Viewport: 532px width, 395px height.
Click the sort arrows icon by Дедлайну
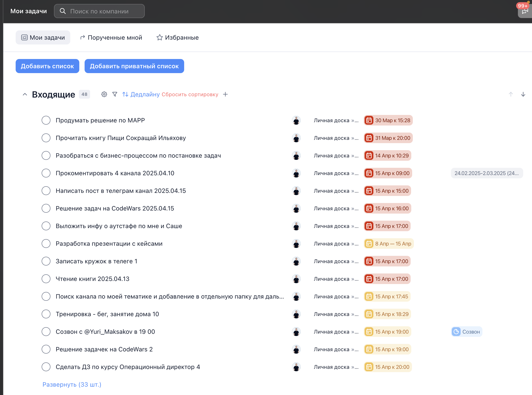click(x=125, y=94)
